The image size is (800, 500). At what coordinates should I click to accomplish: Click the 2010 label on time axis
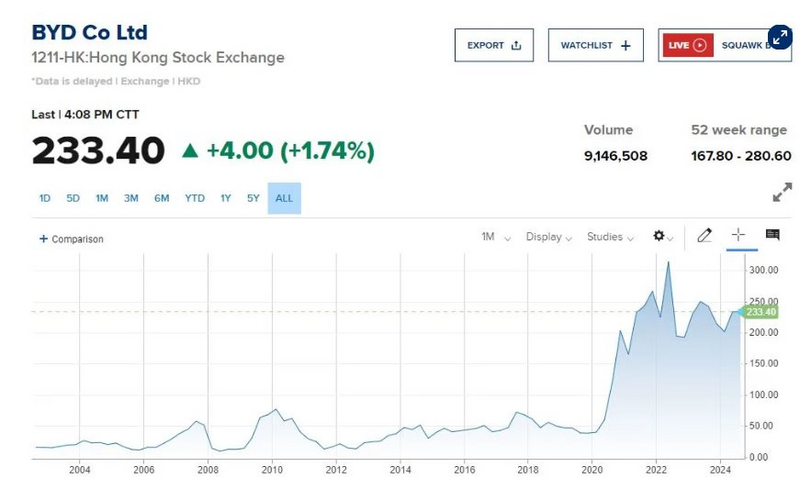click(272, 469)
